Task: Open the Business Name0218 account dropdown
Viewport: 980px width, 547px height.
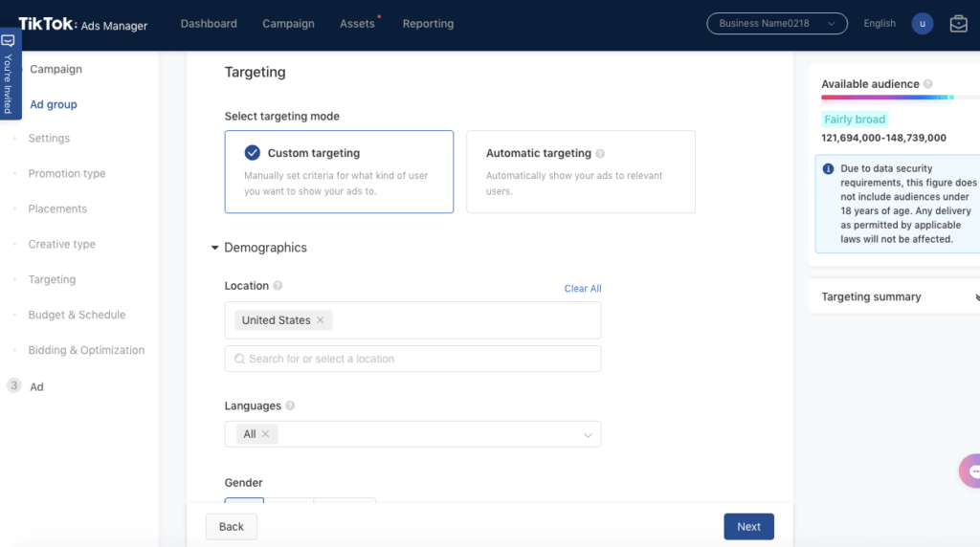Action: point(776,24)
